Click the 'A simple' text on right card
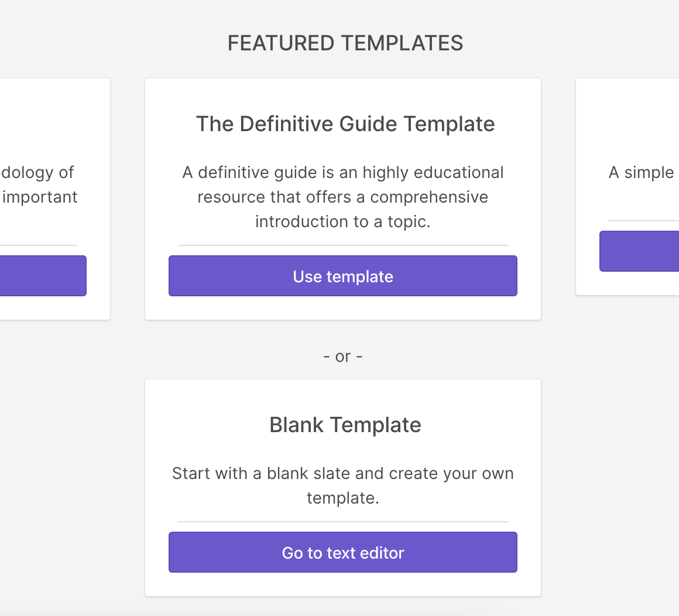 tap(642, 173)
